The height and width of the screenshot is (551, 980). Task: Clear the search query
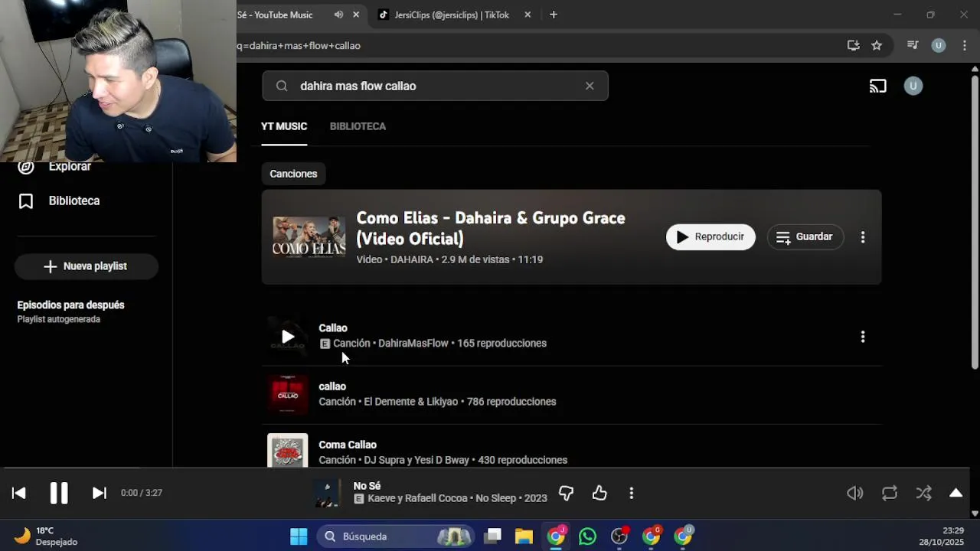(590, 86)
